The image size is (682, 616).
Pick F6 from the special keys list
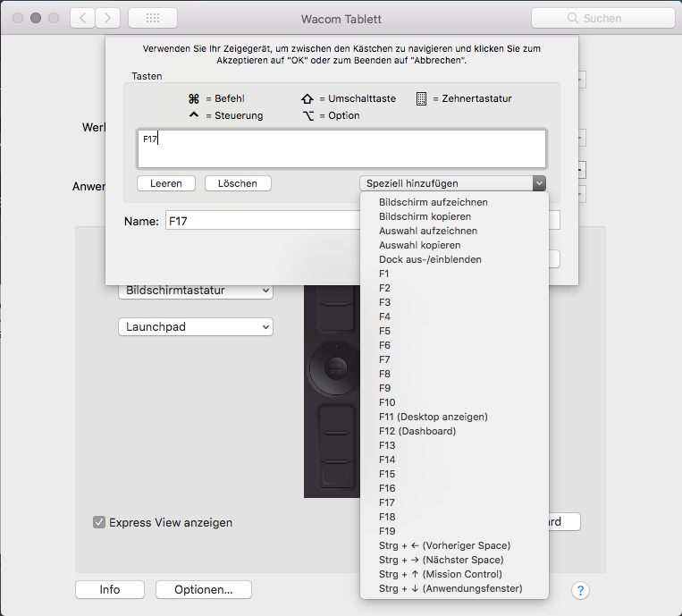[455, 345]
